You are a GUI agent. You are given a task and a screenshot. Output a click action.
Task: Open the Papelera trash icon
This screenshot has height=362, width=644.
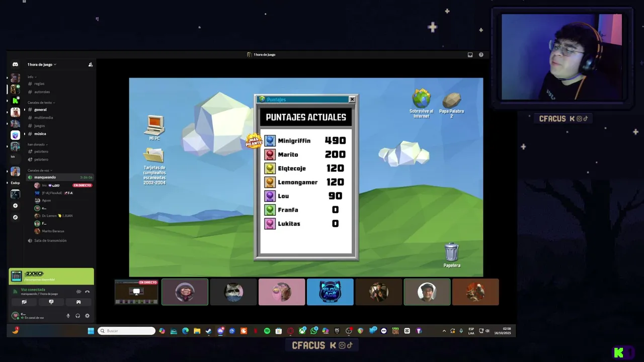click(452, 255)
